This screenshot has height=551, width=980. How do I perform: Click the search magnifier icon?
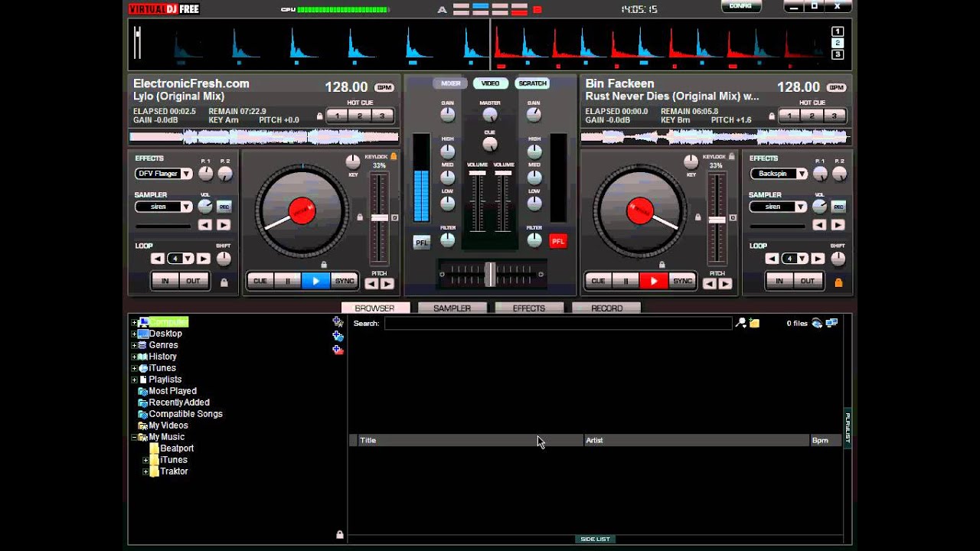point(740,323)
